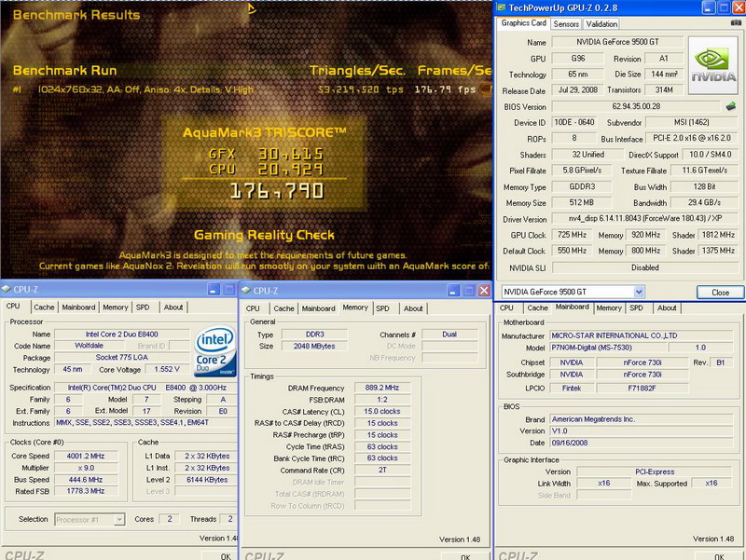Screen dimensions: 746x560
Task: Click the BIOS date 09/16/2008 field
Action: coord(641,443)
